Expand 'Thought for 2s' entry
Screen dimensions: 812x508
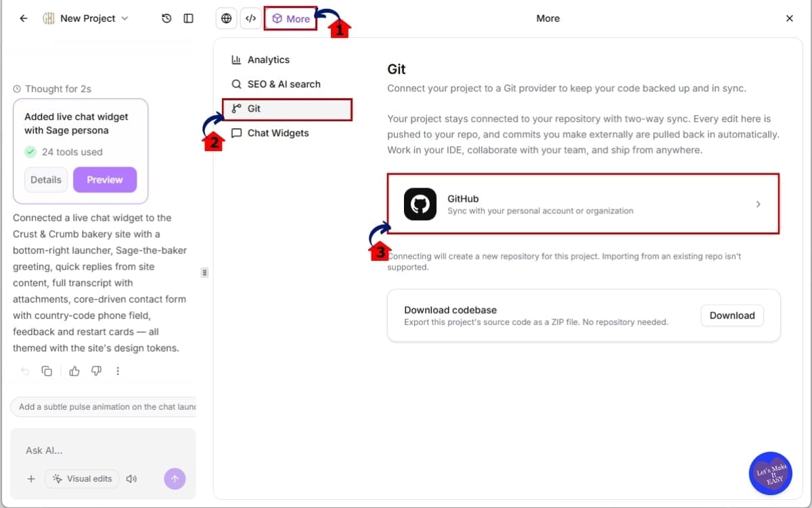tap(52, 89)
